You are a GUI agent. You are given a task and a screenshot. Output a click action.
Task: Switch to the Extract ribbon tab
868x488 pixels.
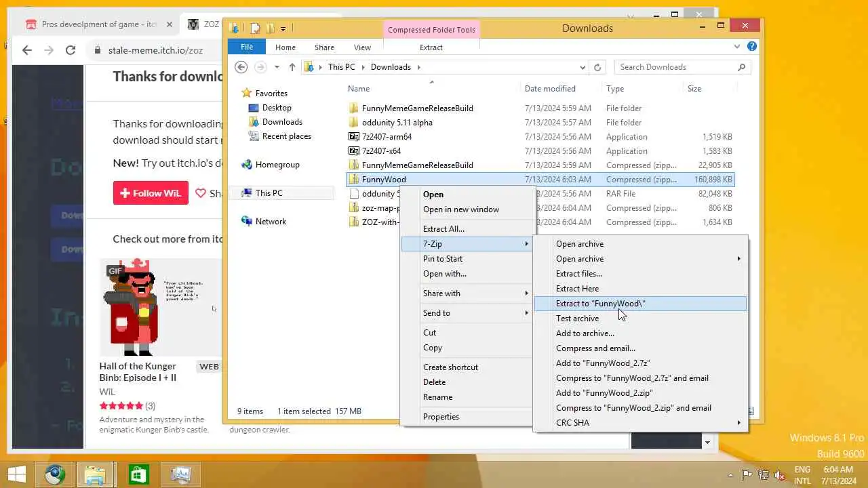431,47
